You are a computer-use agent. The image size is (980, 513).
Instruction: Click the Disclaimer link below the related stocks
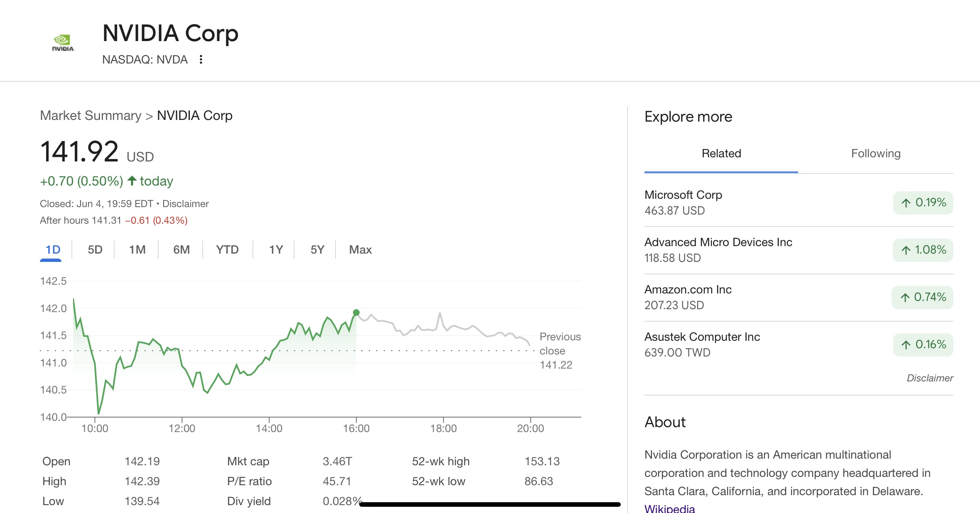coord(929,378)
